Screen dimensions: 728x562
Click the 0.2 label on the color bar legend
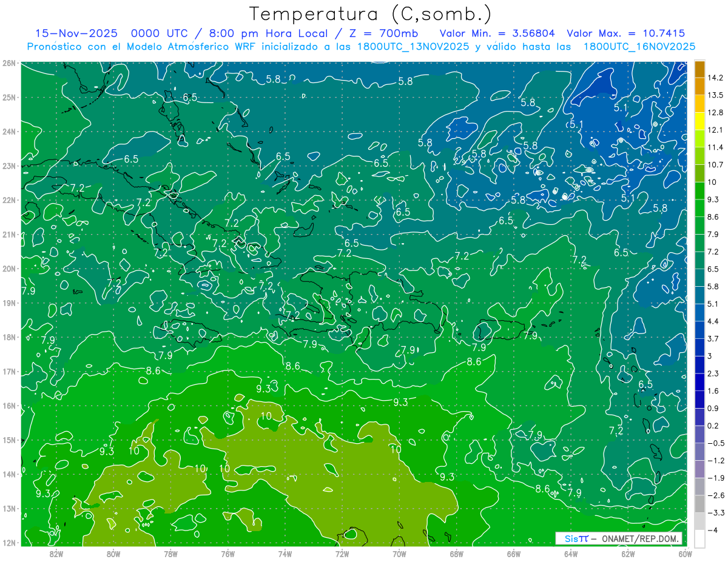(713, 426)
